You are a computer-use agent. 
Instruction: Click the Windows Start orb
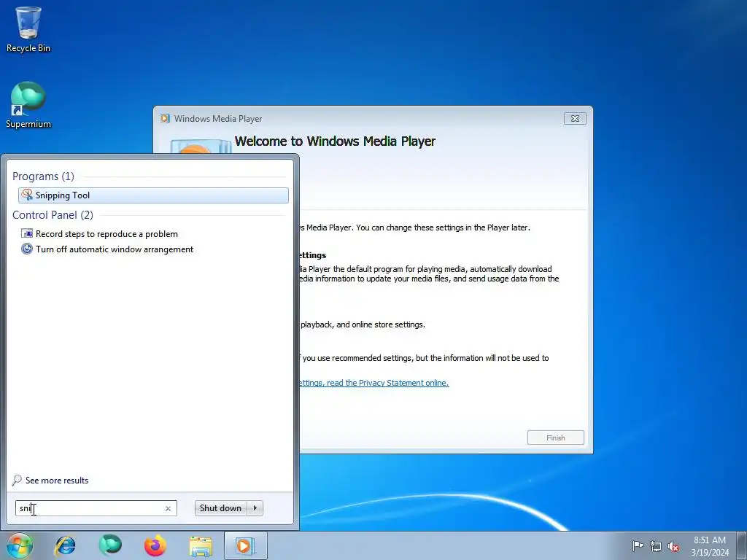[x=19, y=545]
